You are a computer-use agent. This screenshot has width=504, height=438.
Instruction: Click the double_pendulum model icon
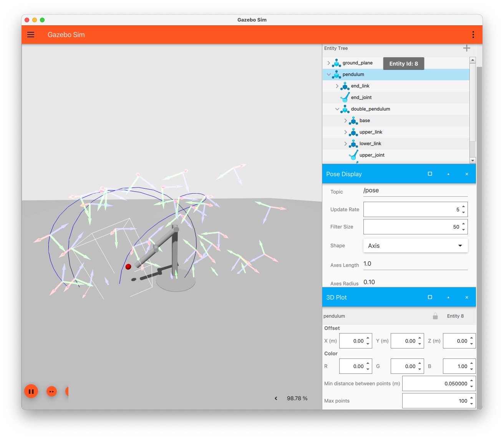pos(345,109)
